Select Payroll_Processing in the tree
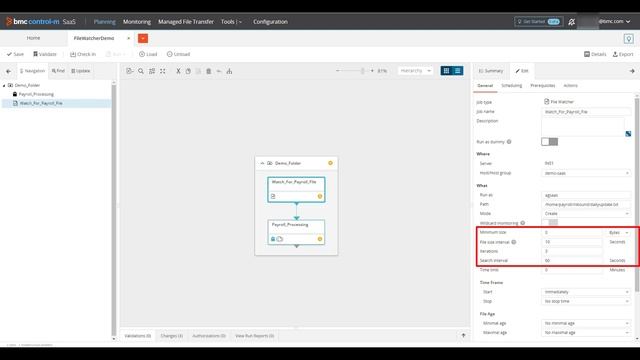The width and height of the screenshot is (640, 360). pyautogui.click(x=36, y=94)
